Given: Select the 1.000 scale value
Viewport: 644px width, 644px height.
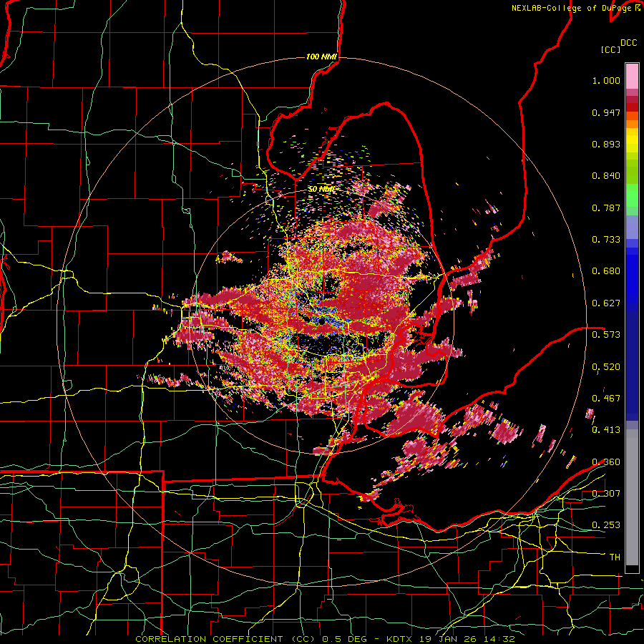Looking at the screenshot, I should tap(606, 80).
